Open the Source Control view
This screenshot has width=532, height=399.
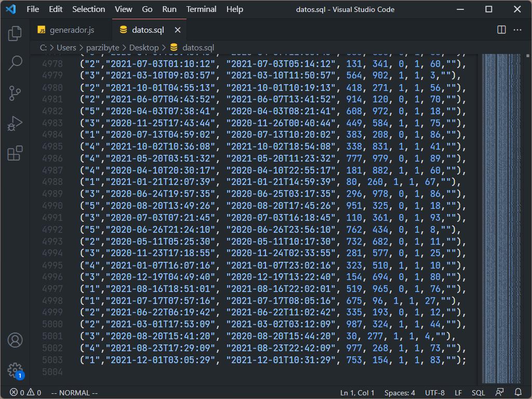click(15, 94)
